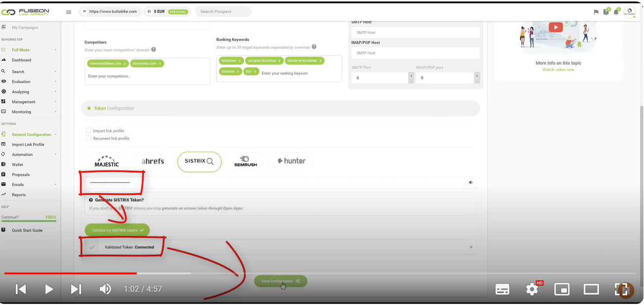Select the SISTRIX token provider
The width and height of the screenshot is (644, 305).
(199, 162)
